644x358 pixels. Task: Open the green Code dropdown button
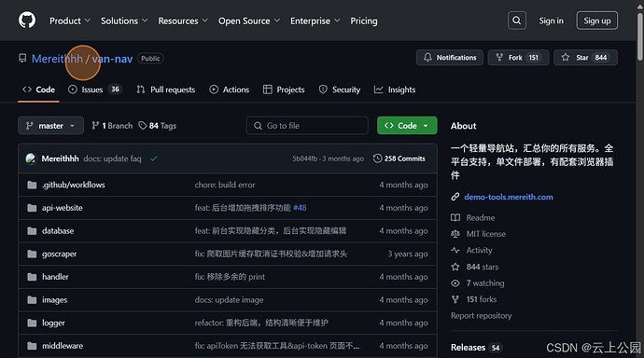point(407,126)
